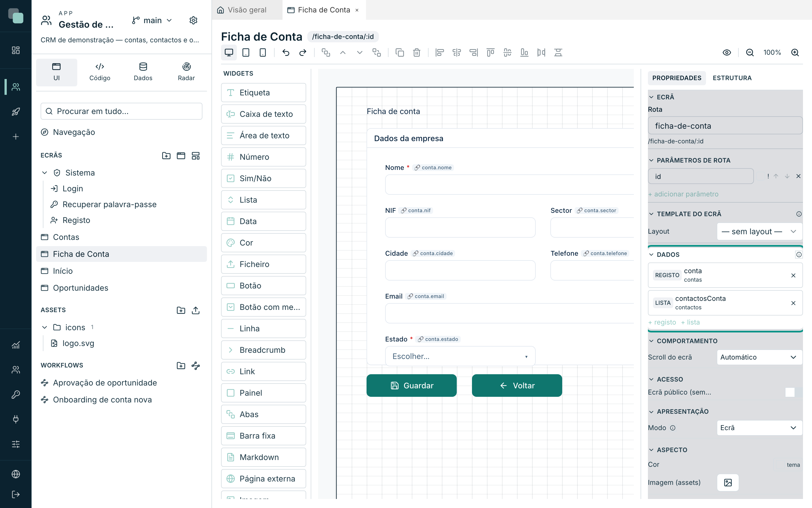Select desktop viewport icon

229,52
